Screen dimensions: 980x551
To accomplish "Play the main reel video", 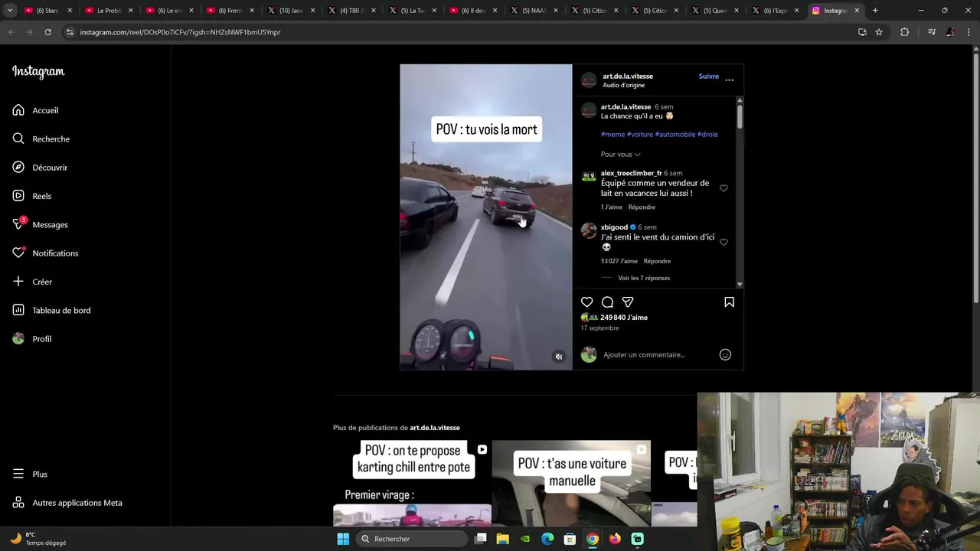I will click(485, 217).
